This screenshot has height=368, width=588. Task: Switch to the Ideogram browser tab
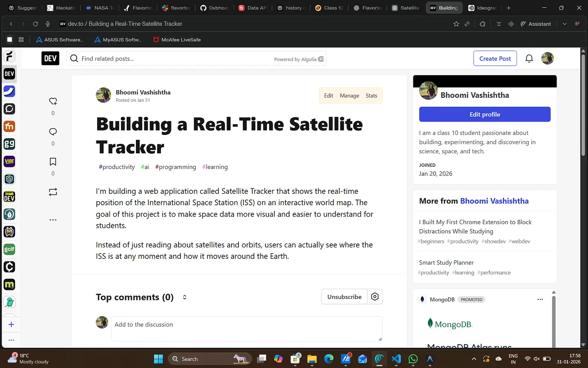click(x=483, y=7)
